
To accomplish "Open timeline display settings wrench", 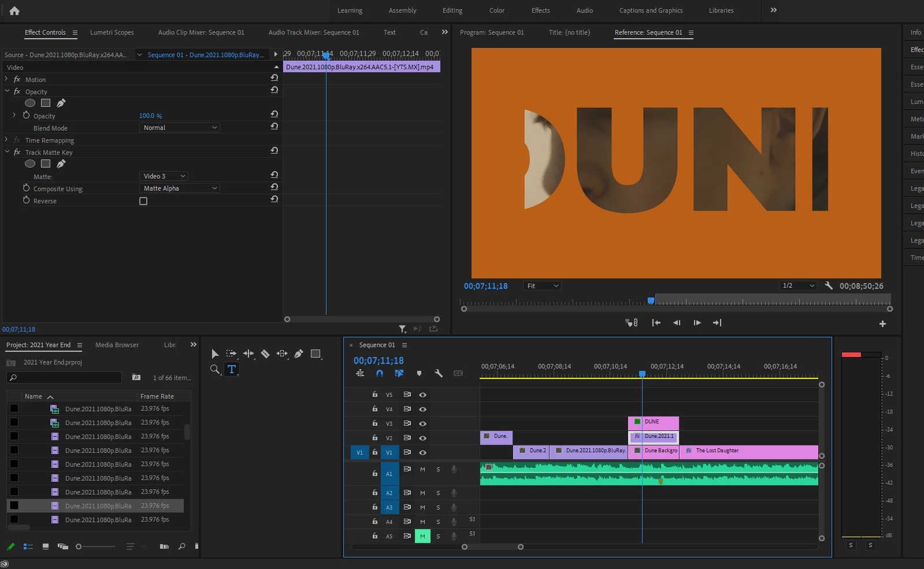I will [x=439, y=373].
